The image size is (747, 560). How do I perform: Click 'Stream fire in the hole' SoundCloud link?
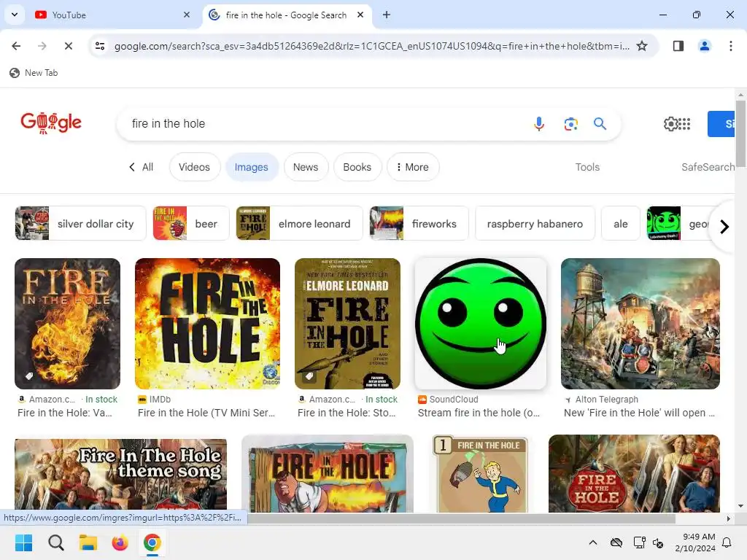tap(479, 413)
